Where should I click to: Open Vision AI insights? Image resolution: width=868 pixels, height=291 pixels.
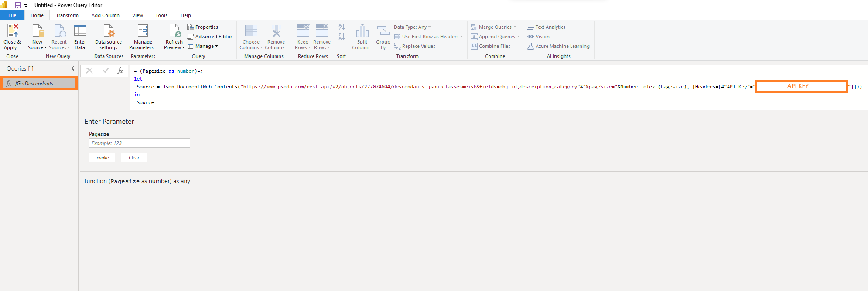point(538,37)
